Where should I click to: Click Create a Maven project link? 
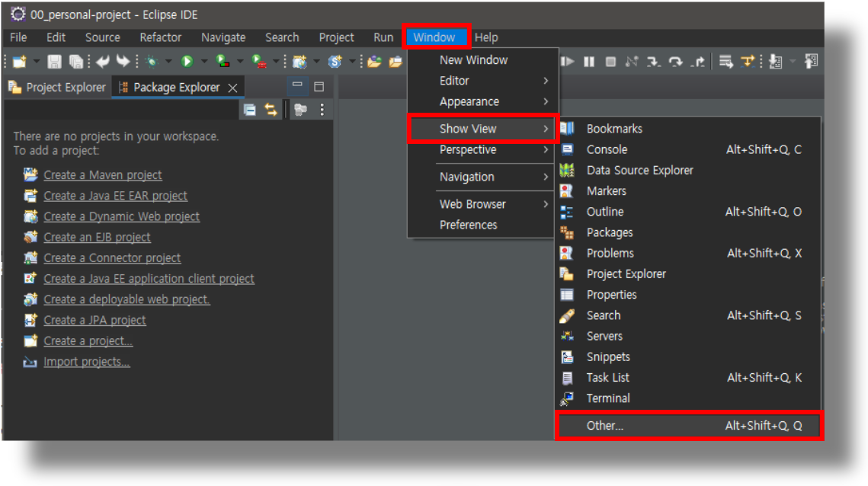103,175
